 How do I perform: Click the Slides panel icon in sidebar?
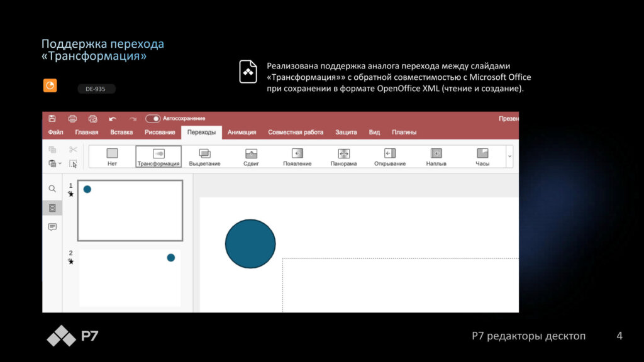coord(52,208)
